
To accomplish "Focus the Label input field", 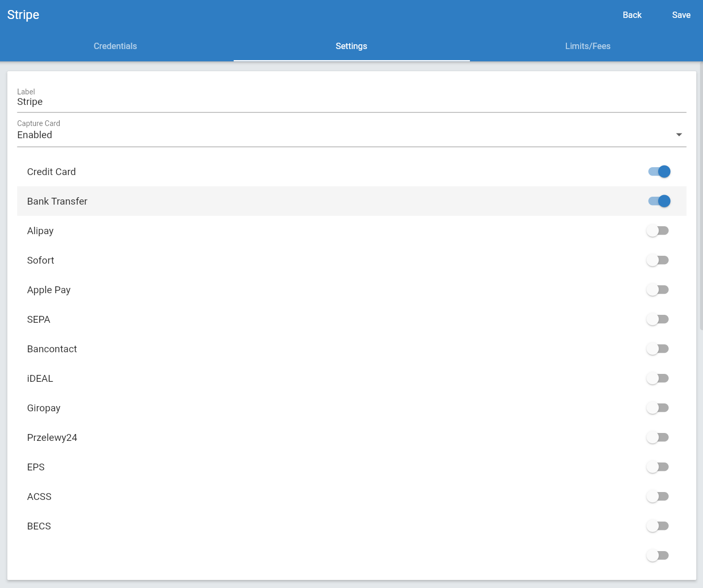I will tap(352, 102).
